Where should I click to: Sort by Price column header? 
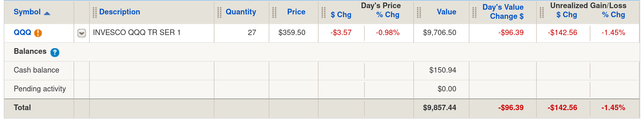tap(296, 12)
